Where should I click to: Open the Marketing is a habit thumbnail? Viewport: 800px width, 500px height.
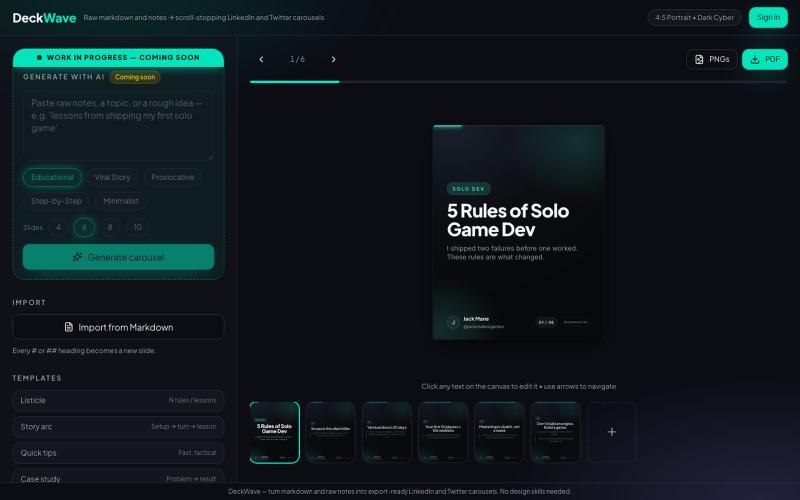coord(499,432)
